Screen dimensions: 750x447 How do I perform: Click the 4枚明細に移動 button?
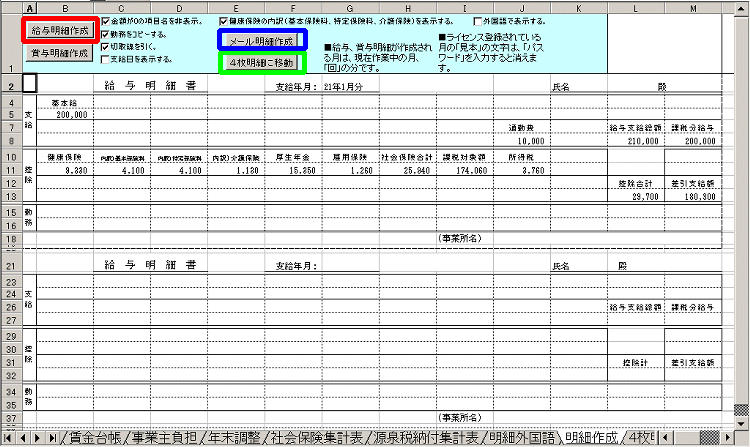click(262, 62)
